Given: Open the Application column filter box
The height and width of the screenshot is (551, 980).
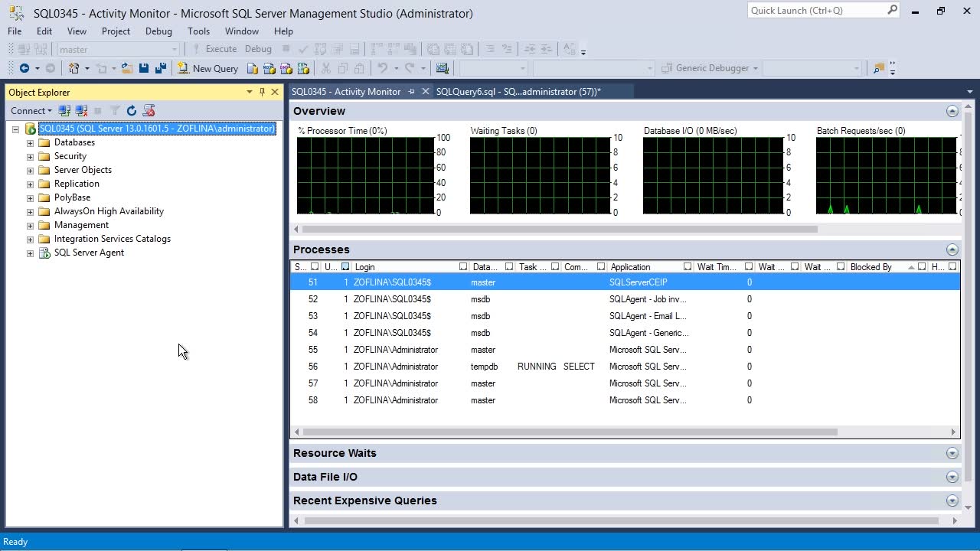Looking at the screenshot, I should [x=687, y=267].
